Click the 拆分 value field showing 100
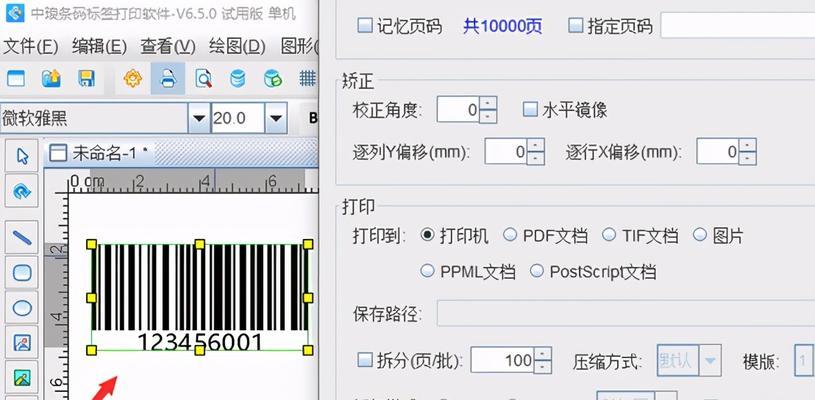This screenshot has height=400, width=815. pyautogui.click(x=502, y=360)
